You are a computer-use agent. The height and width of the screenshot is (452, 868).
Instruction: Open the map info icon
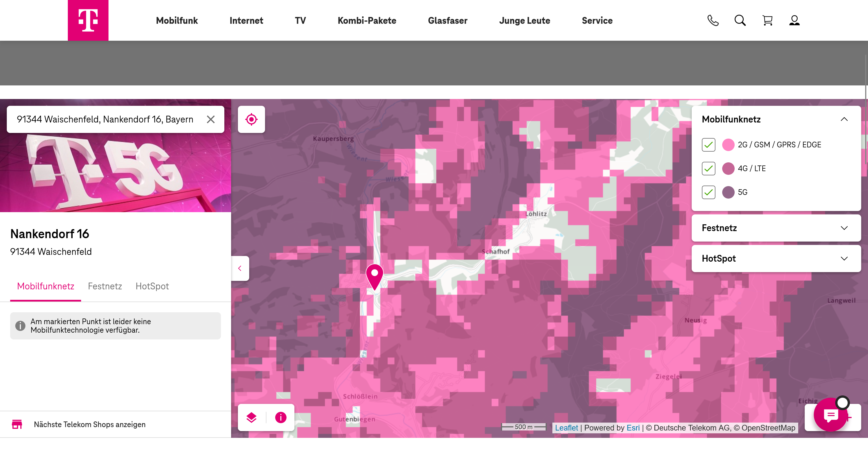click(281, 417)
